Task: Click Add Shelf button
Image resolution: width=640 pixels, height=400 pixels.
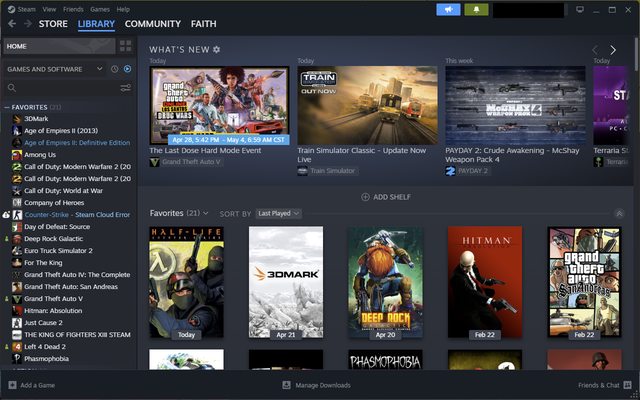Action: pos(386,197)
